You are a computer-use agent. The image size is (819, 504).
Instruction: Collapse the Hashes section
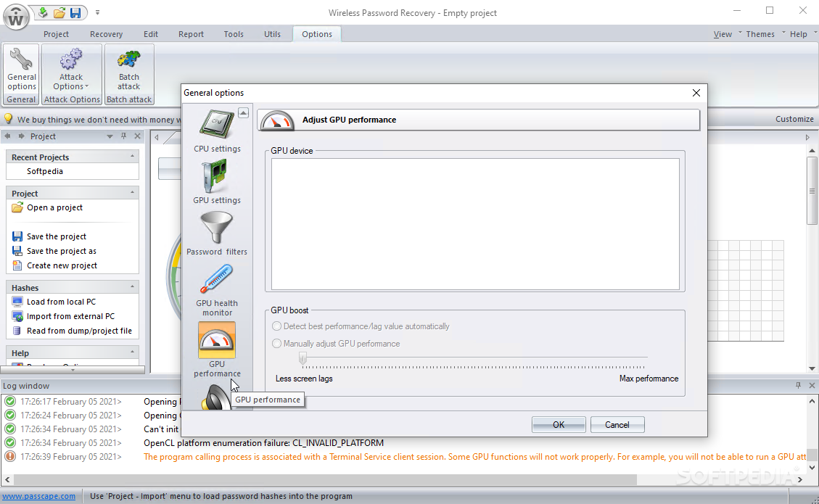tap(132, 286)
